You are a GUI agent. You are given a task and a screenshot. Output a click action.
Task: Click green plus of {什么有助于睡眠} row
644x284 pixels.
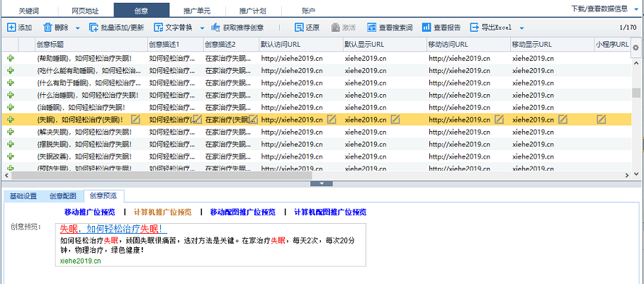tap(11, 83)
